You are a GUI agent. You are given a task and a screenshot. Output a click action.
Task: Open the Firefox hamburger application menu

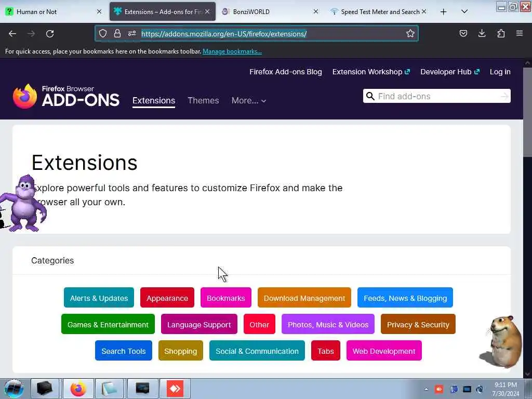coord(519,33)
